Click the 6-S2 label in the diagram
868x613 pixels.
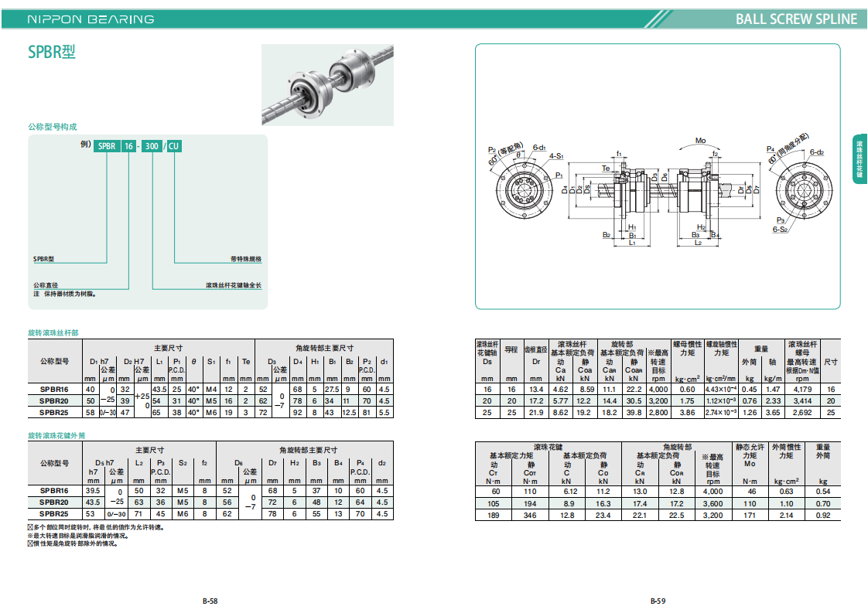pos(780,229)
